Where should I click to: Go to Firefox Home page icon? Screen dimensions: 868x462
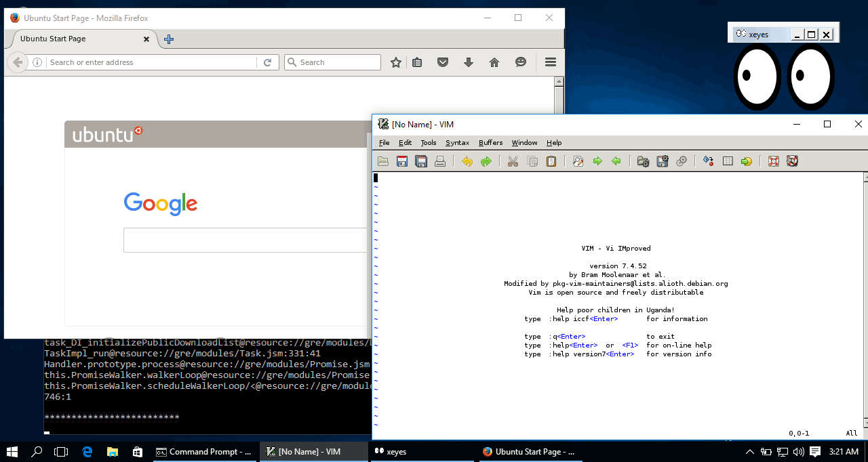point(494,62)
